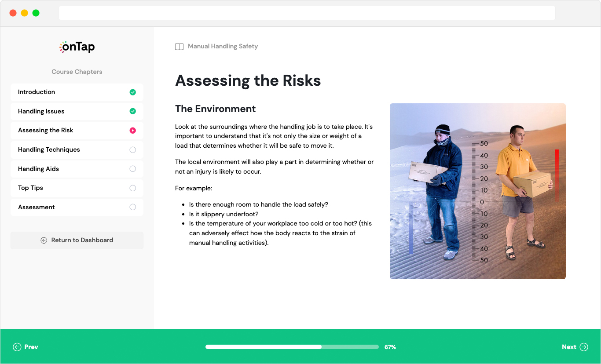Screen dimensions: 601x364
Task: Go to previous page with Prev
Action: click(26, 347)
